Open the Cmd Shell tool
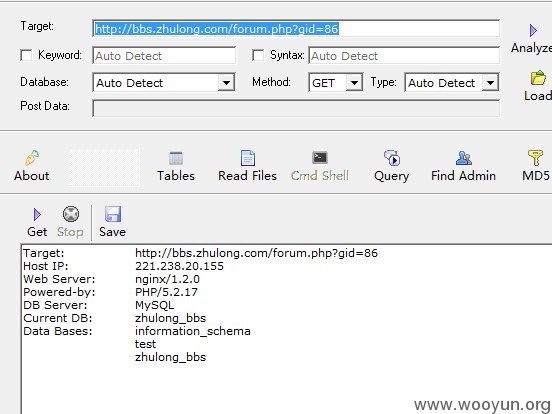 320,166
